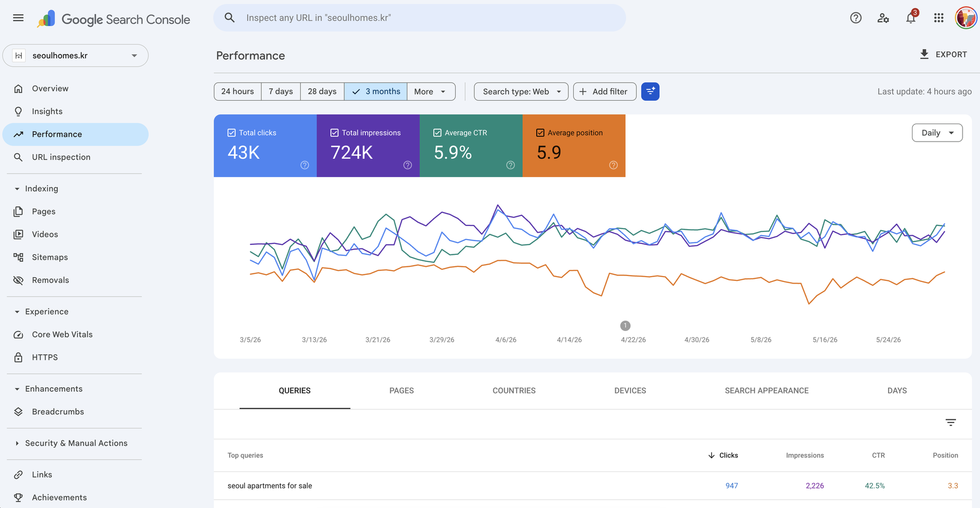980x508 pixels.
Task: Click Average position help icon
Action: pos(614,165)
